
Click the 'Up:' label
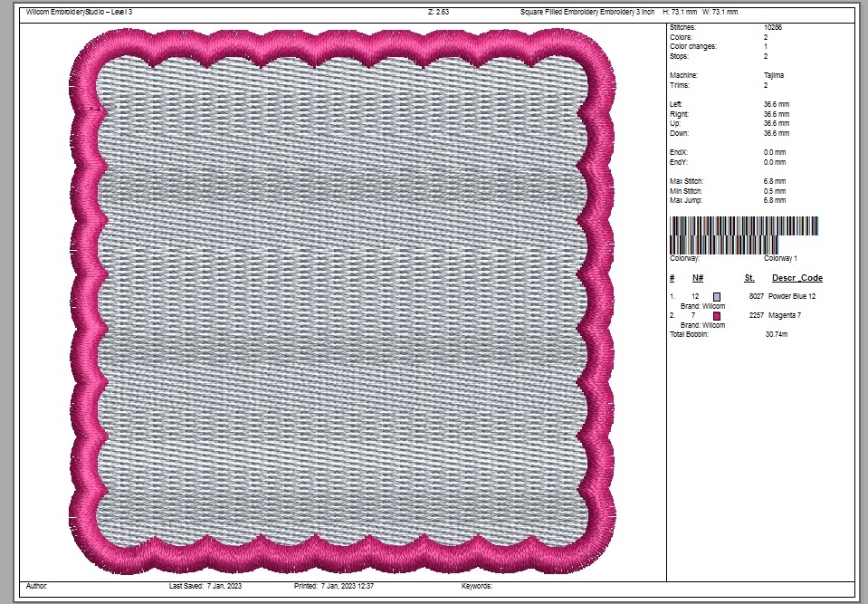675,123
